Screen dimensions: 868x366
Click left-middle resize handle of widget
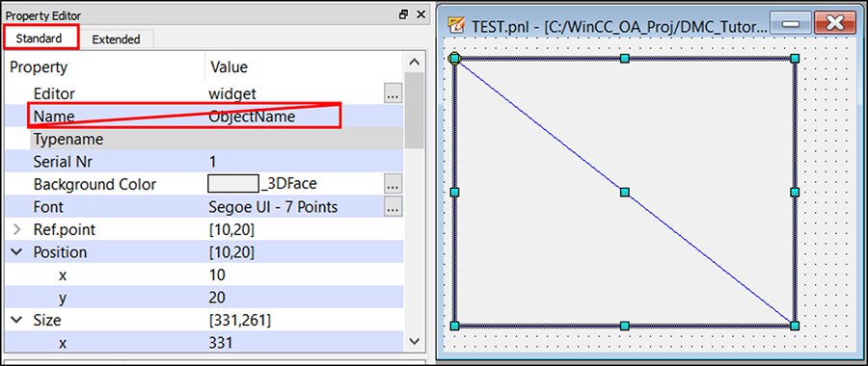click(x=454, y=192)
